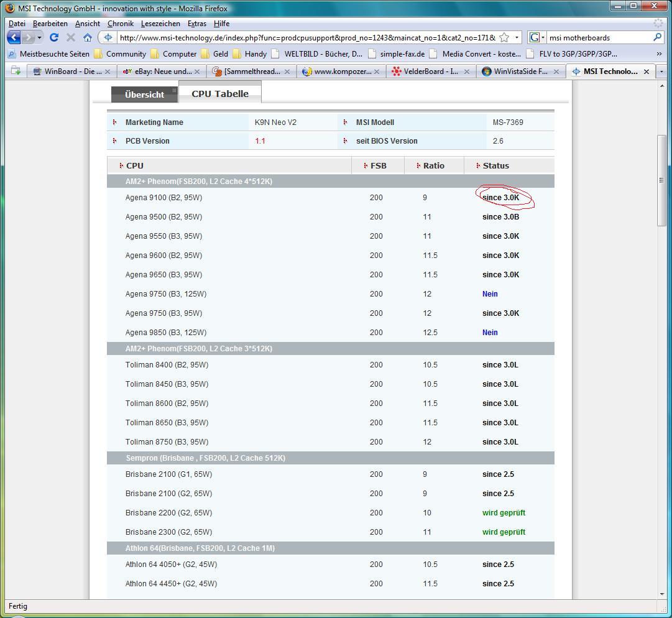Viewport: 672px width, 618px height.
Task: Close the WinBoard tab
Action: click(x=108, y=71)
